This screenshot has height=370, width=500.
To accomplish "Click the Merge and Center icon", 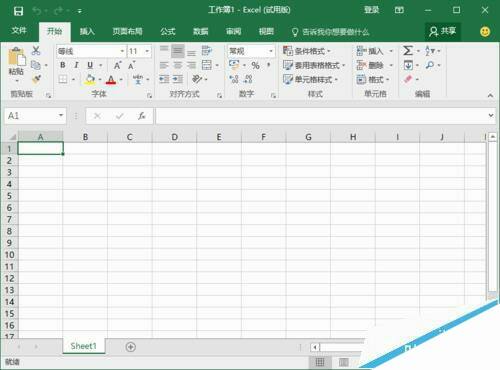I will (207, 65).
